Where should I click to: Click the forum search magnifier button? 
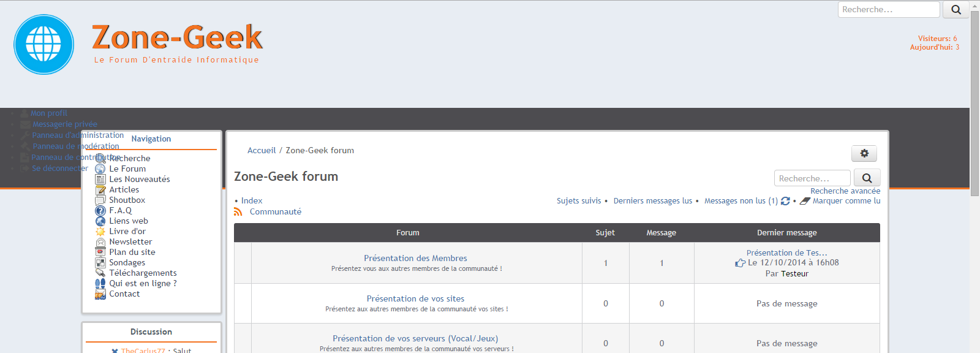(x=867, y=178)
